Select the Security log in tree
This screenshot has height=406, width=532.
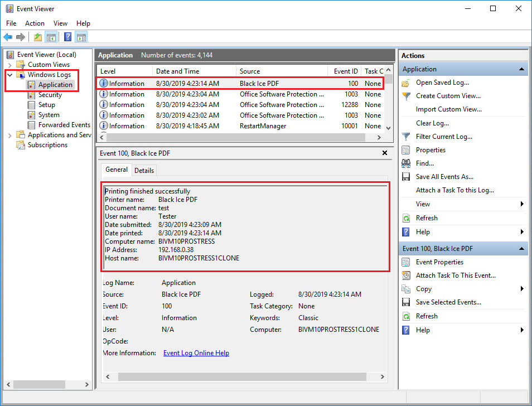coord(50,95)
